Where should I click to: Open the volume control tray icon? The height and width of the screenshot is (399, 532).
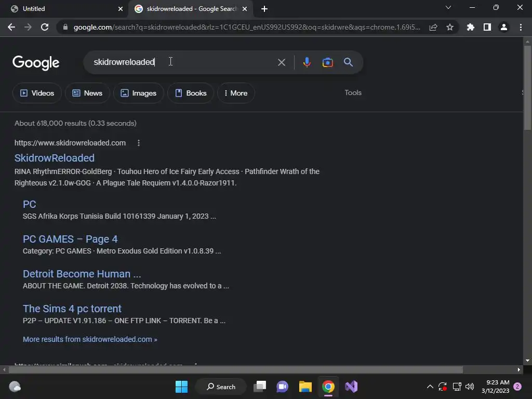pos(470,387)
